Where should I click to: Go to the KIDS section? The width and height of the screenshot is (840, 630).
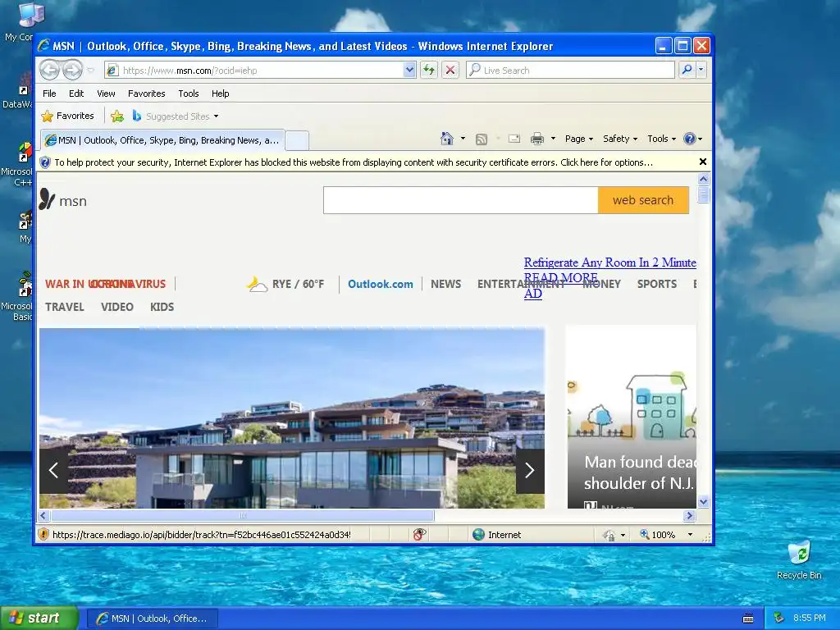[x=162, y=307]
